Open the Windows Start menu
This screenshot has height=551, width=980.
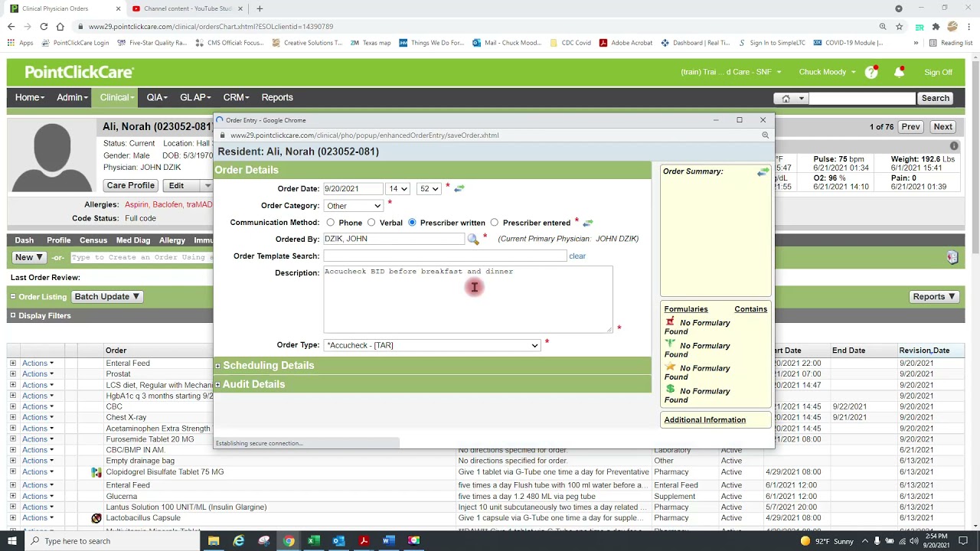(x=11, y=541)
